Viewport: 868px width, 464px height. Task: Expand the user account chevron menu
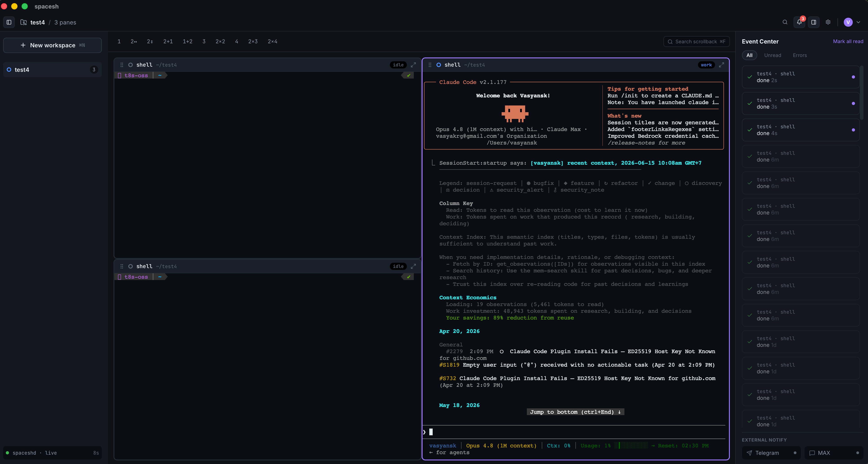(x=858, y=22)
